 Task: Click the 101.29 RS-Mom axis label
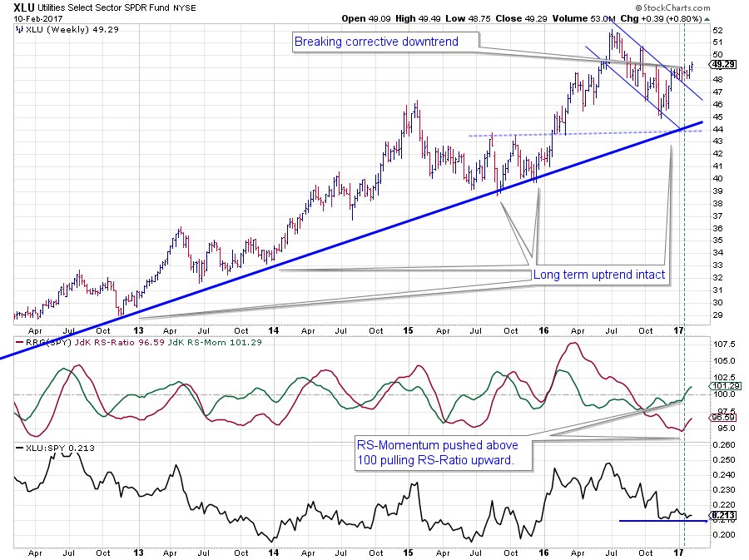tap(725, 386)
